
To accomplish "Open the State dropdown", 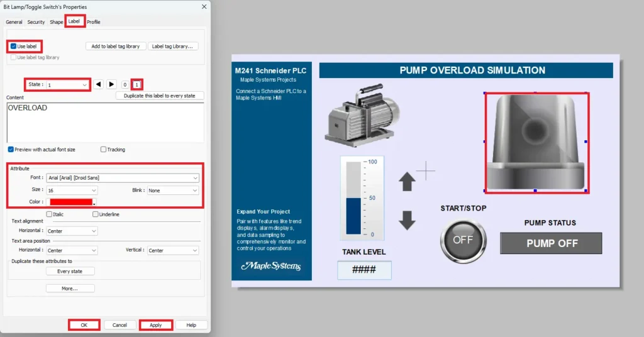I will tap(68, 85).
